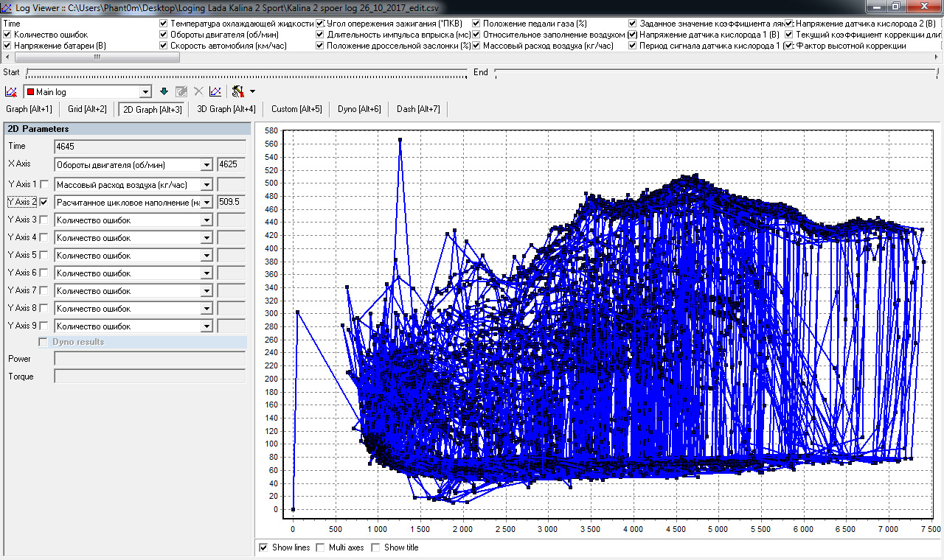Open the Y Axis 3 parameter dropdown
Screen dimensions: 944x560
tap(206, 220)
